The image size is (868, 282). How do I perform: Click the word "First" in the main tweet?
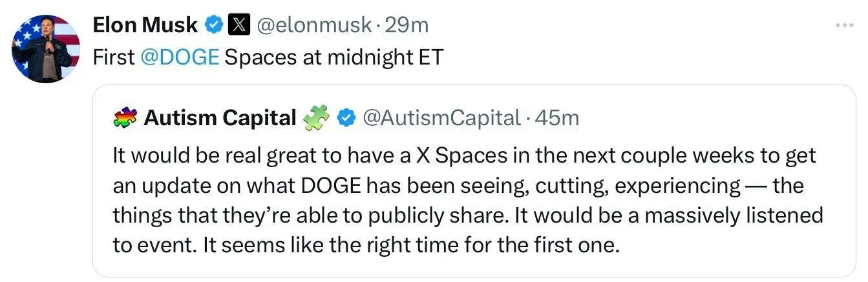pyautogui.click(x=114, y=57)
